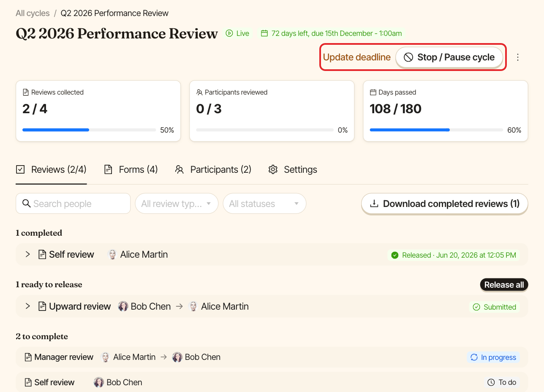Click the calendar icon on Days passed card
Viewport: 544px width, 392px height.
[x=373, y=92]
